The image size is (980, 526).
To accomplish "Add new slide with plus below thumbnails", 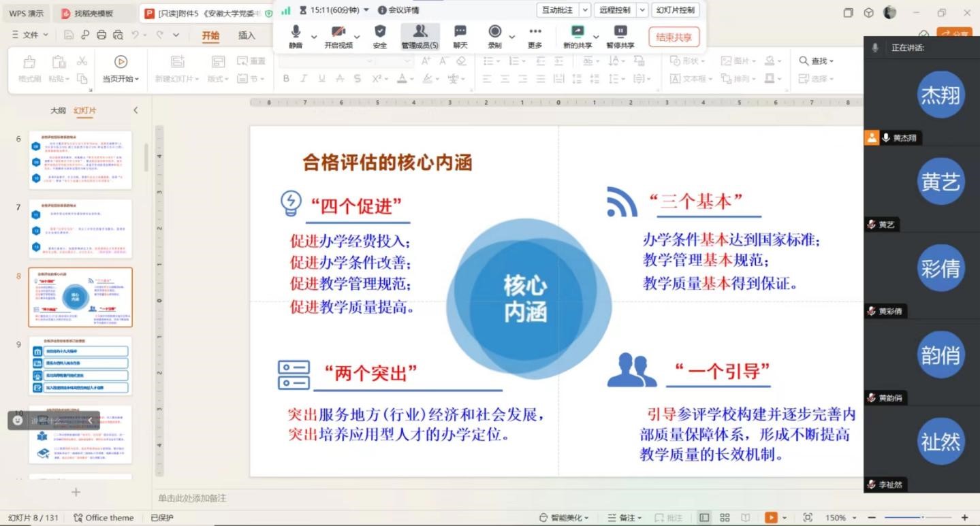I will click(x=76, y=492).
